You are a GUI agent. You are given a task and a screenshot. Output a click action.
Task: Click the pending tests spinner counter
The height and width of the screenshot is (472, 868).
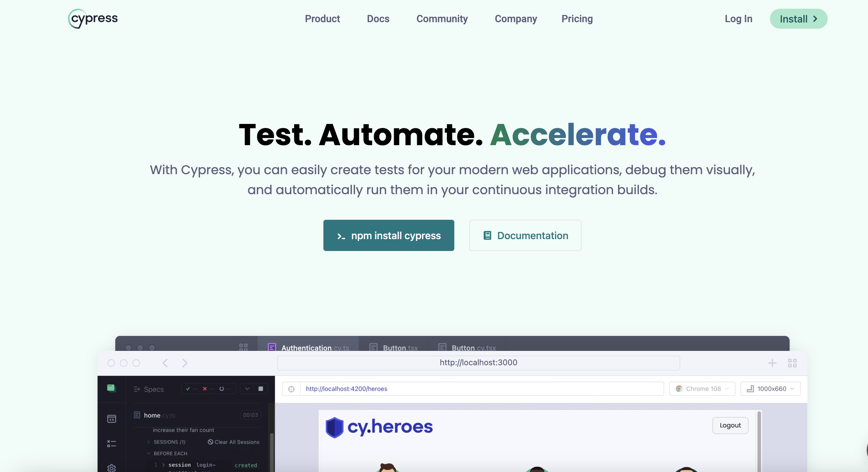pos(225,389)
